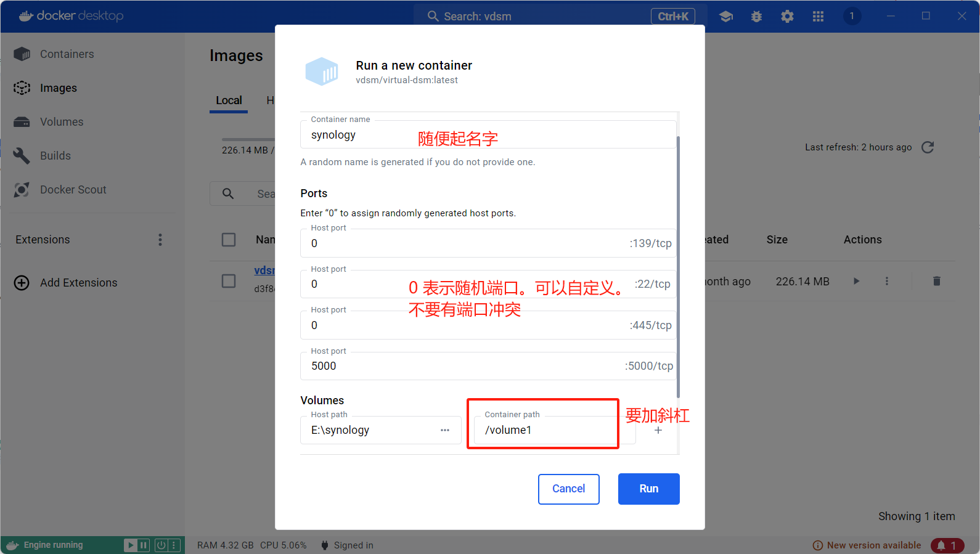Open the Images sidebar section
980x554 pixels.
point(59,88)
